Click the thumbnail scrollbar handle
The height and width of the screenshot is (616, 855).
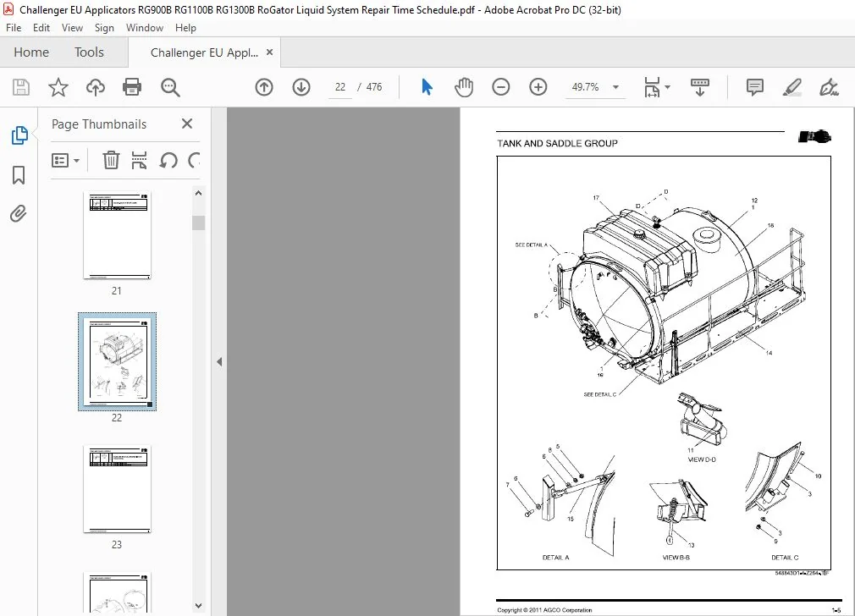198,223
